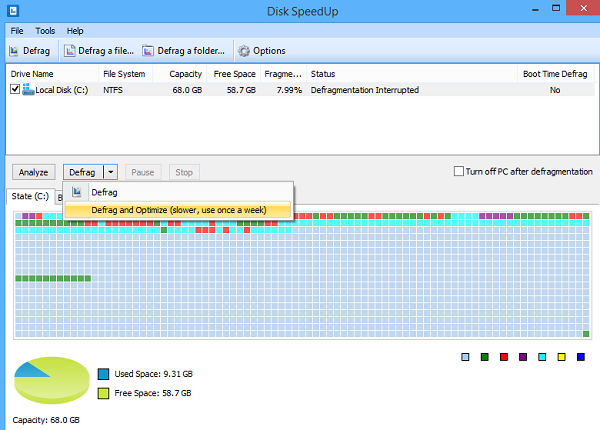Click the Local Disk (C:) drive icon
The width and height of the screenshot is (600, 430).
click(28, 90)
